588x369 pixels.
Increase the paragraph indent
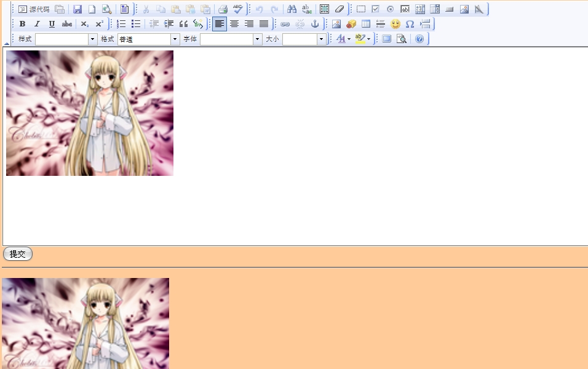tap(169, 24)
